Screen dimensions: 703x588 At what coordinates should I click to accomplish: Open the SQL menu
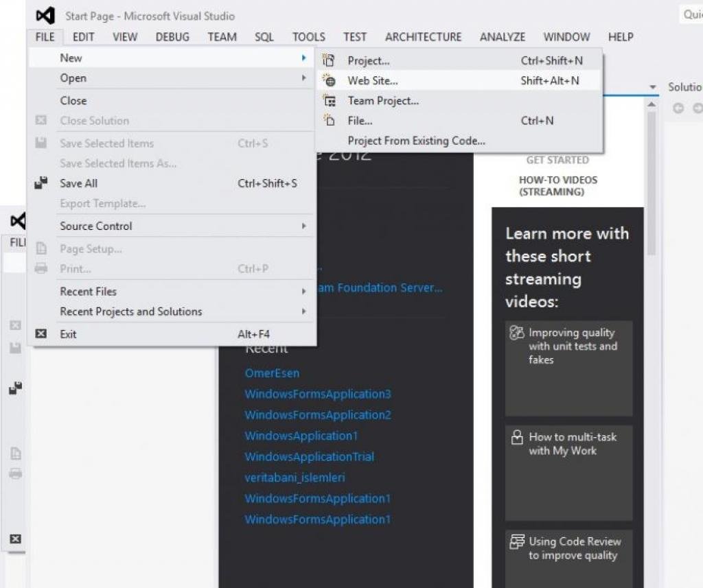coord(264,37)
